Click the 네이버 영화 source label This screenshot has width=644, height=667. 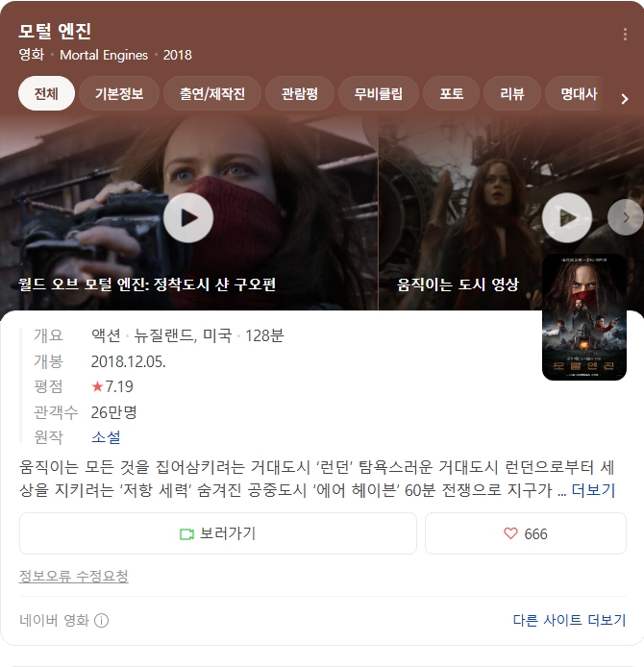pos(54,620)
